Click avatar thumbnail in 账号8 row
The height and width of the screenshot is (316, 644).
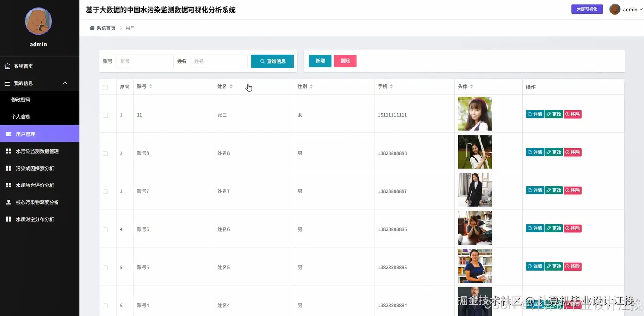pos(475,152)
